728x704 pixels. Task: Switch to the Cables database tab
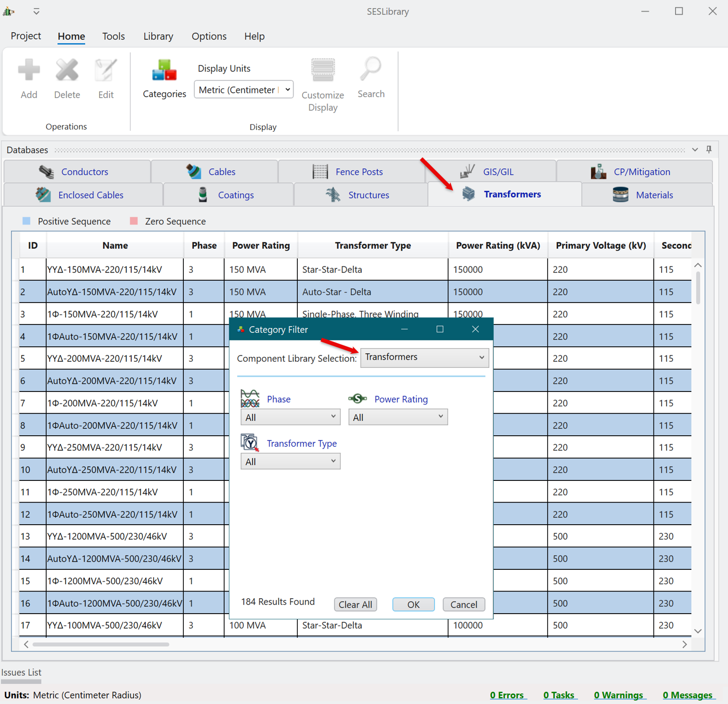[214, 172]
